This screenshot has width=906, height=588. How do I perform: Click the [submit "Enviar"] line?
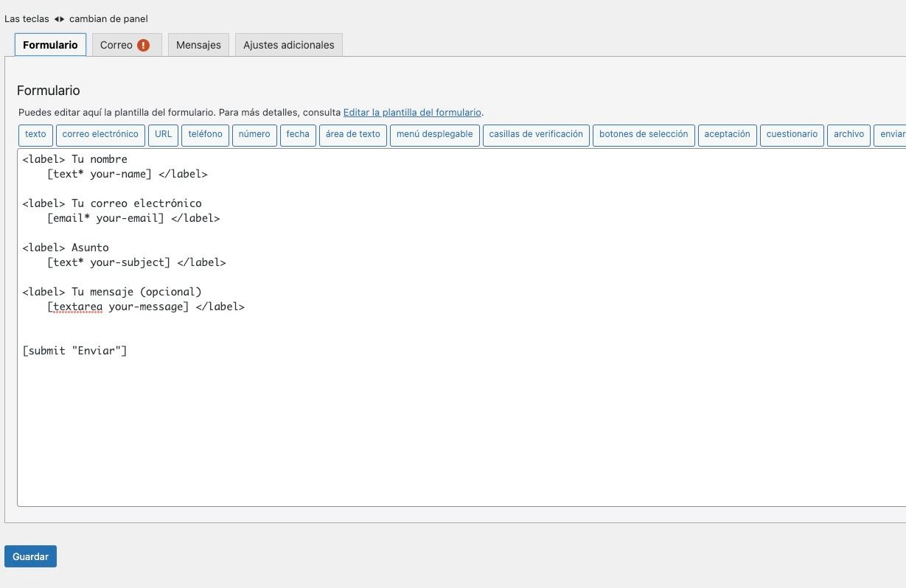75,351
